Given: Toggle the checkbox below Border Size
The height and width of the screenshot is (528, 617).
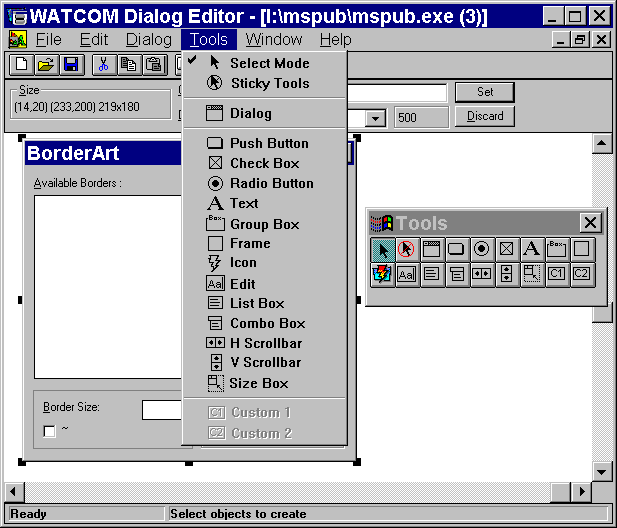Looking at the screenshot, I should coord(50,431).
